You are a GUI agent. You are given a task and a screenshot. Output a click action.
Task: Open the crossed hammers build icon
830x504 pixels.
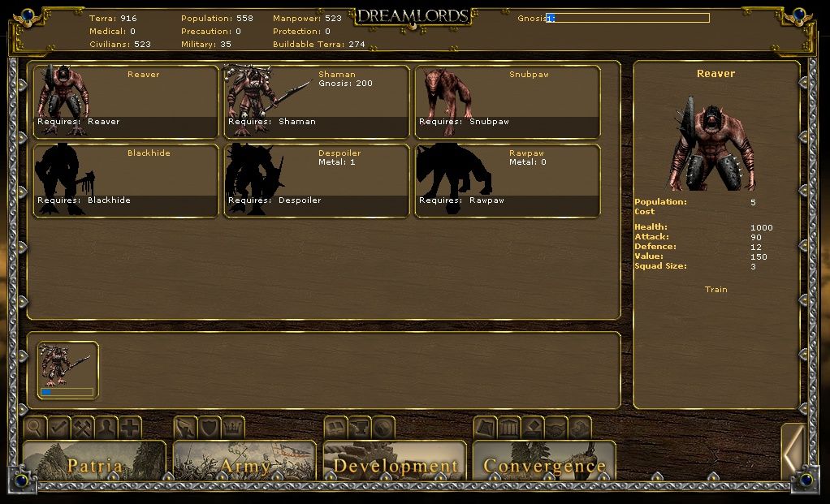(83, 428)
